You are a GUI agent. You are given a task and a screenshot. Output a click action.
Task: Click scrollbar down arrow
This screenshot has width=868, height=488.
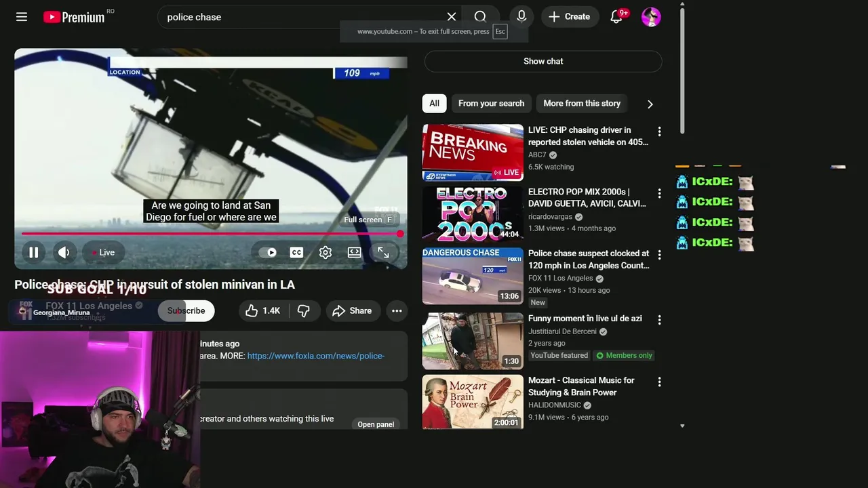[x=682, y=426]
